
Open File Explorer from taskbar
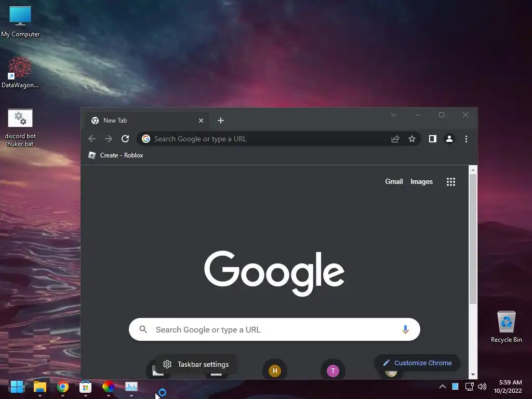pyautogui.click(x=39, y=387)
